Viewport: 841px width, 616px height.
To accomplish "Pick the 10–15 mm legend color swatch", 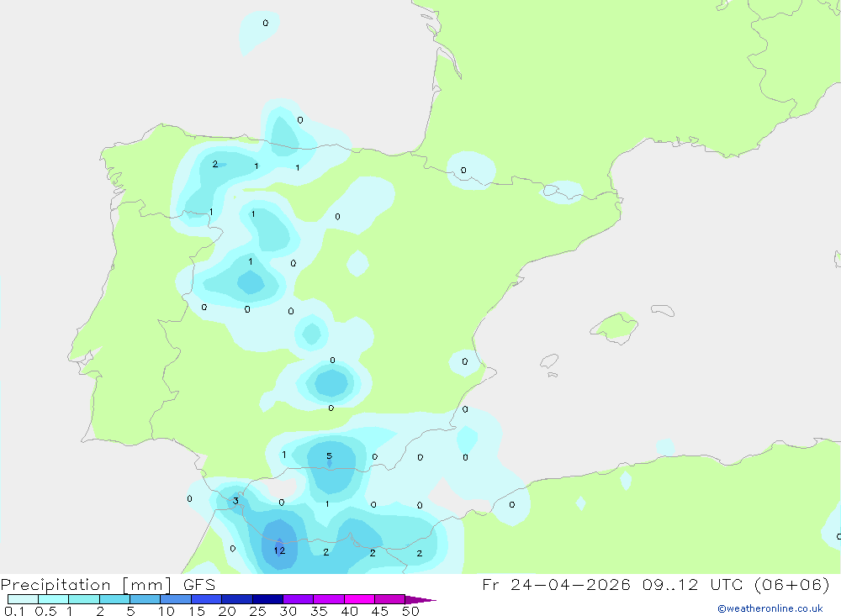I will point(176,599).
